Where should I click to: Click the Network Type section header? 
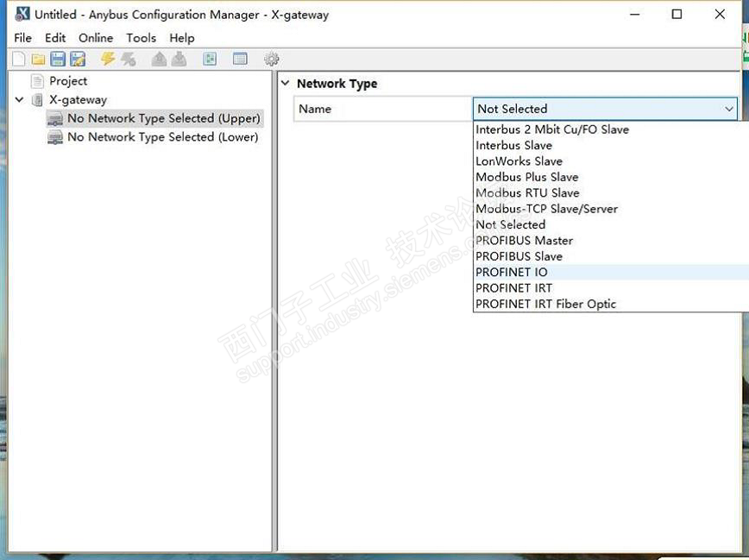337,84
